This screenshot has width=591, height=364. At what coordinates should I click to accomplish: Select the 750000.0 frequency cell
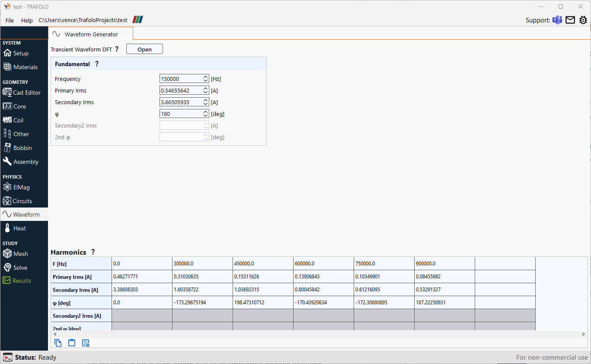(384, 264)
